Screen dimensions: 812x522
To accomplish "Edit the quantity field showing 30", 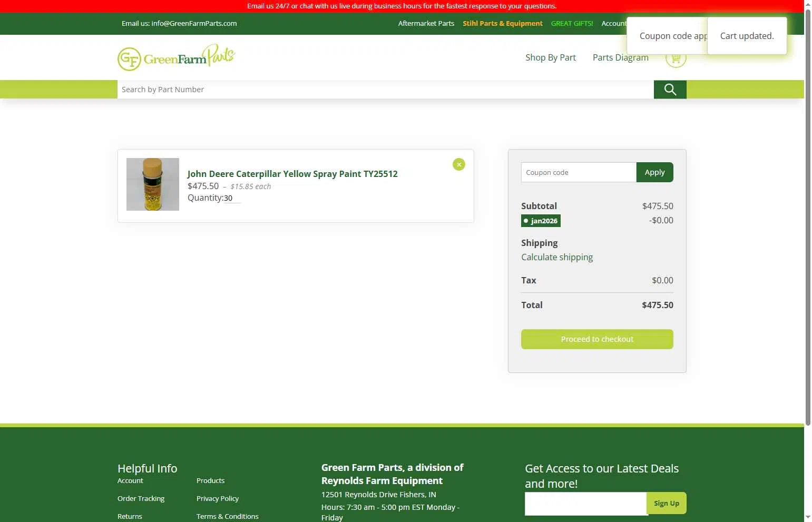I will [232, 198].
